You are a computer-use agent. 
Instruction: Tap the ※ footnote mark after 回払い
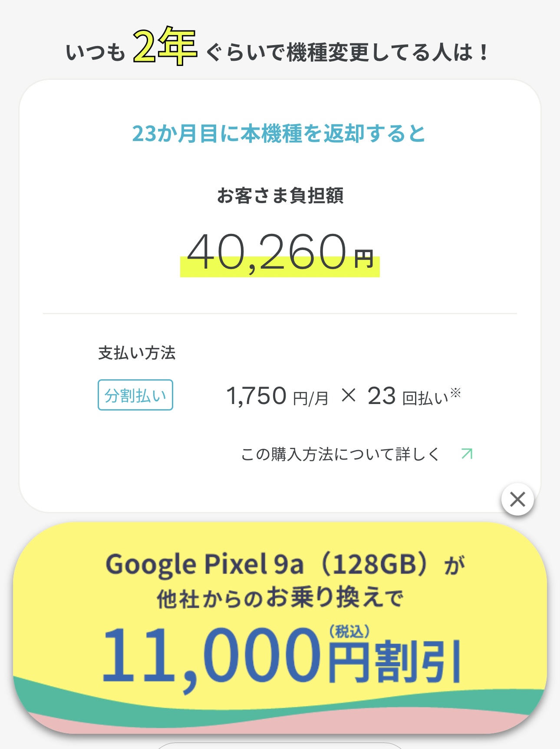coord(455,392)
